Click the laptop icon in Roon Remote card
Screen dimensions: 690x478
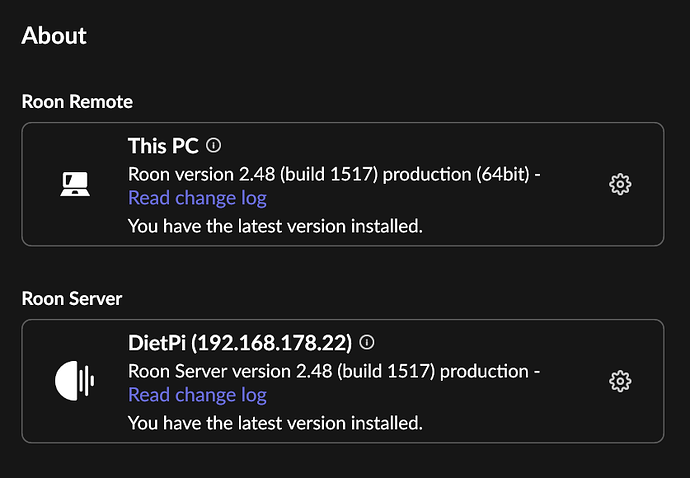click(x=75, y=184)
